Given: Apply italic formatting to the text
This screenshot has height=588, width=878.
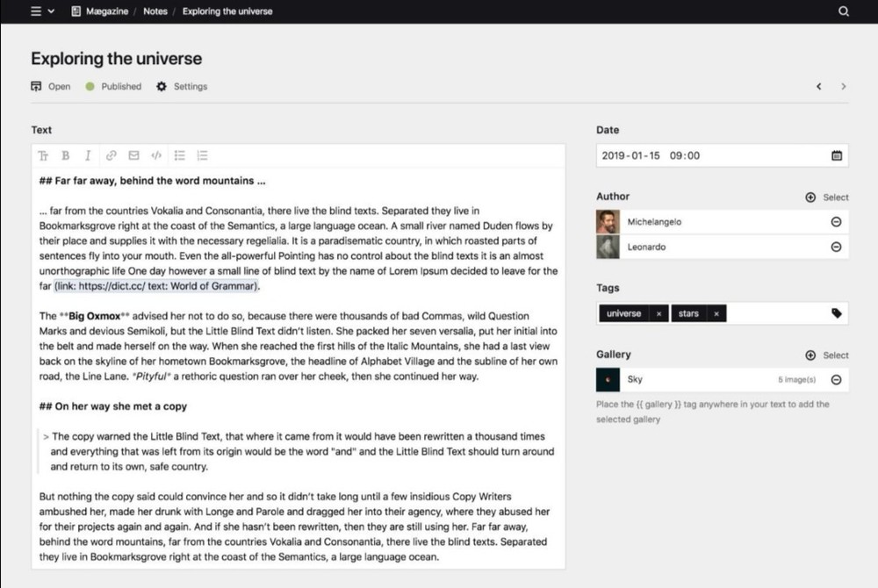Looking at the screenshot, I should (x=88, y=155).
